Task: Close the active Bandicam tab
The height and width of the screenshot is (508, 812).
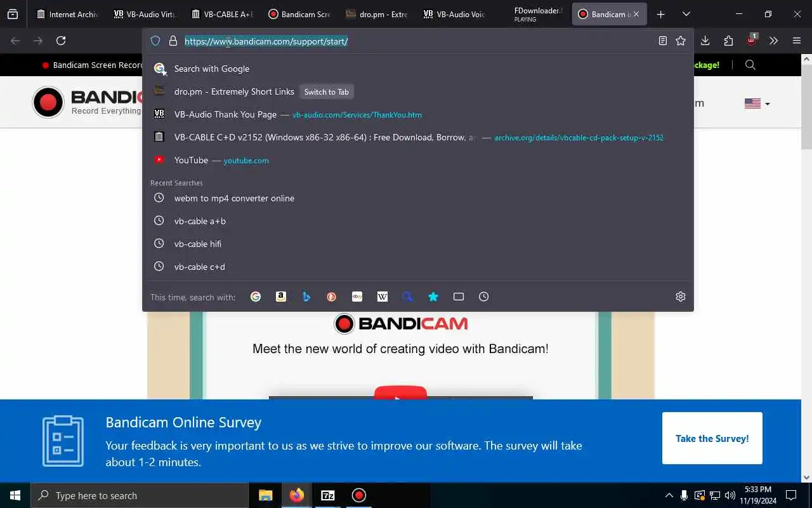Action: click(636, 14)
